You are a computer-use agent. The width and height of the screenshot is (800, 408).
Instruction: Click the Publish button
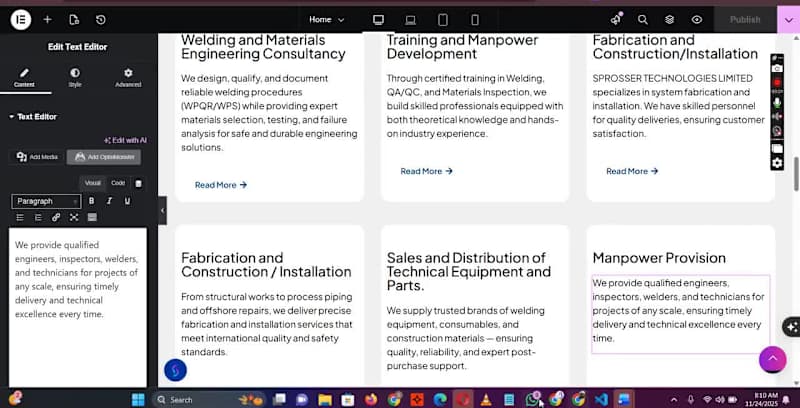click(745, 20)
